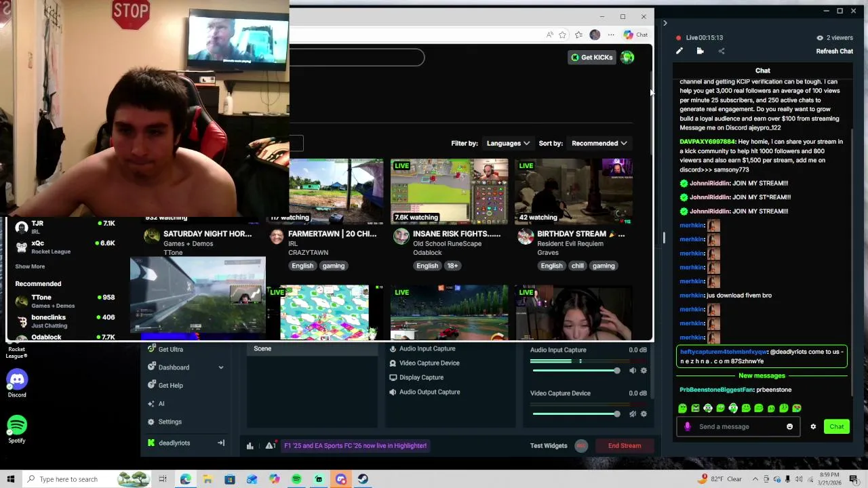This screenshot has width=868, height=488.
Task: Open the Recommended sort dropdown
Action: click(599, 144)
